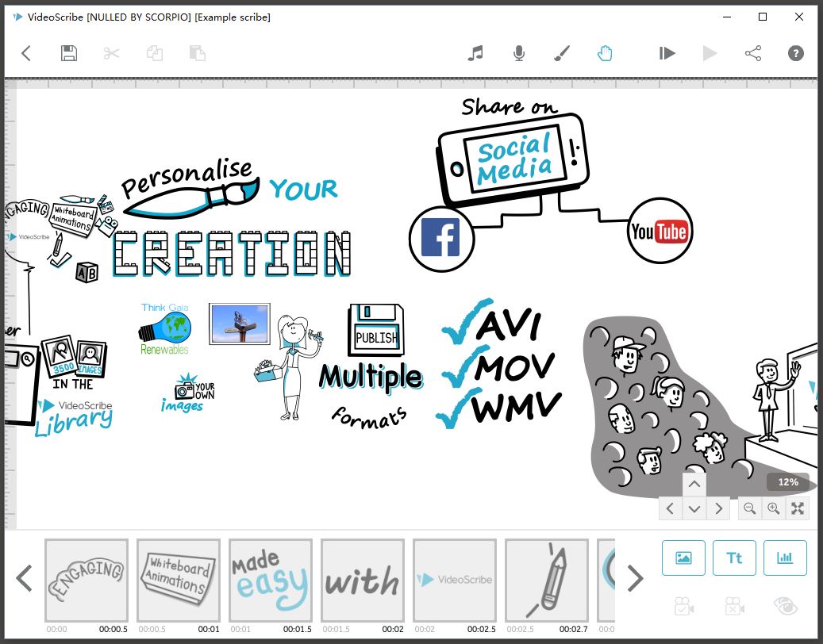Image resolution: width=823 pixels, height=644 pixels.
Task: Fit the canvas to screen
Action: point(798,508)
